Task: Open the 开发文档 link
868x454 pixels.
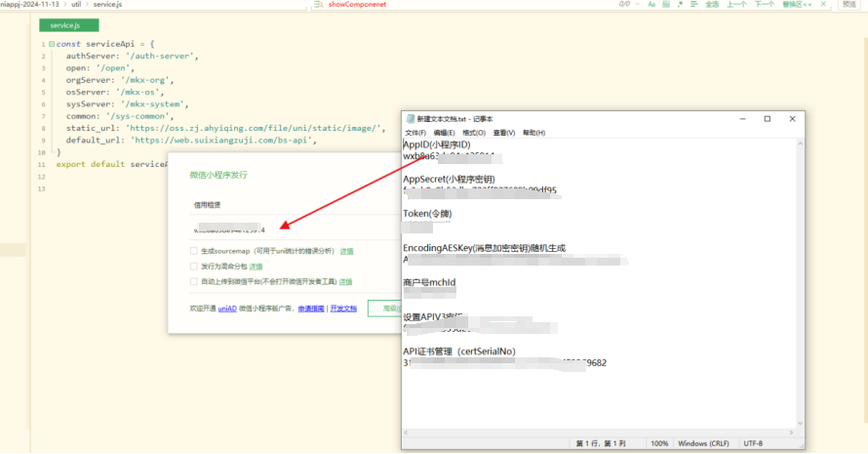Action: [x=343, y=309]
